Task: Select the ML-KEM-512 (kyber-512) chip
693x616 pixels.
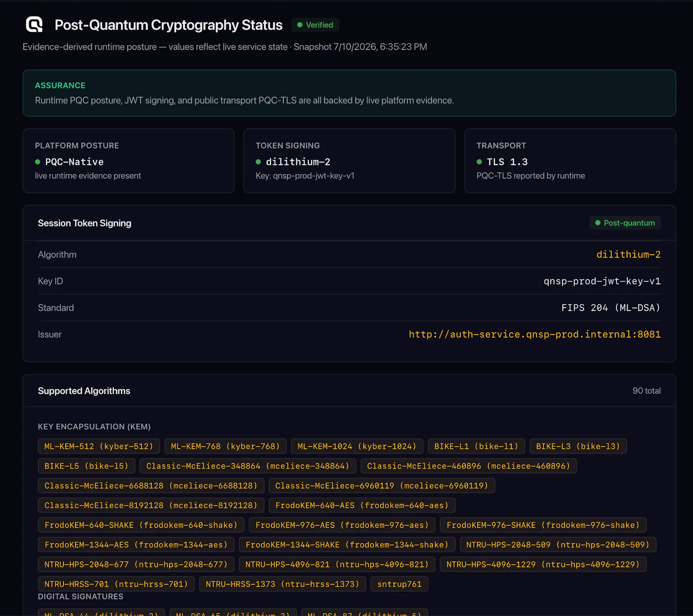Action: point(99,446)
